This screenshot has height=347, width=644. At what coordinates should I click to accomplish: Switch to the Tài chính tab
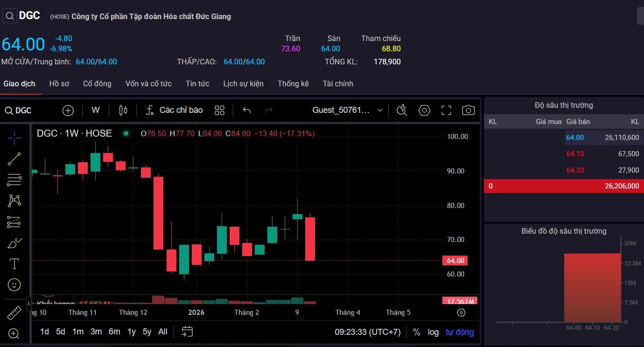338,84
